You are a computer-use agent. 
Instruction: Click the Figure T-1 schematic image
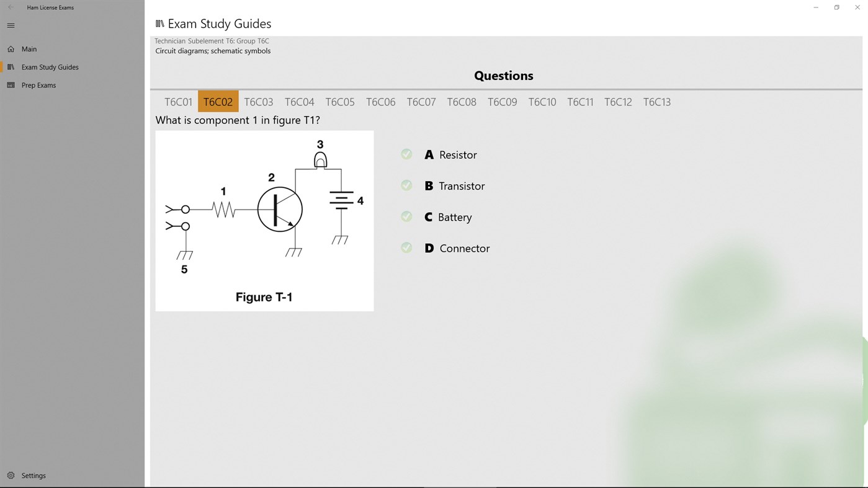[264, 220]
